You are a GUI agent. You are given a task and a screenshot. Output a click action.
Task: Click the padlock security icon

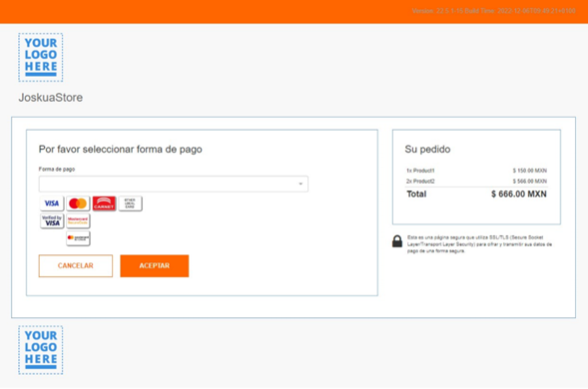click(x=397, y=241)
